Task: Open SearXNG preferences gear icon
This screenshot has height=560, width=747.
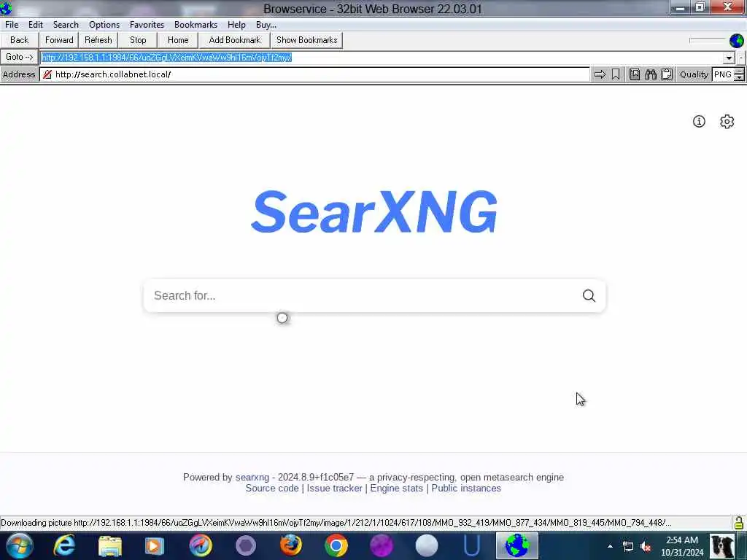Action: [727, 122]
